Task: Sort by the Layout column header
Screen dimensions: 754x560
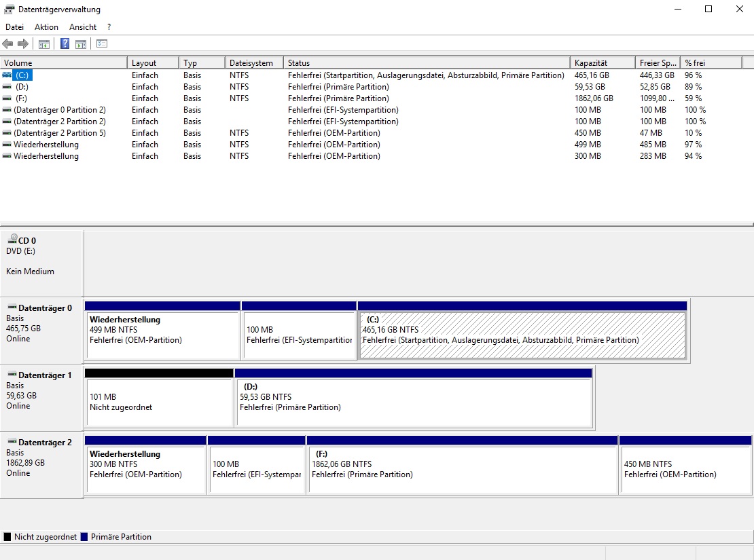Action: [x=153, y=63]
